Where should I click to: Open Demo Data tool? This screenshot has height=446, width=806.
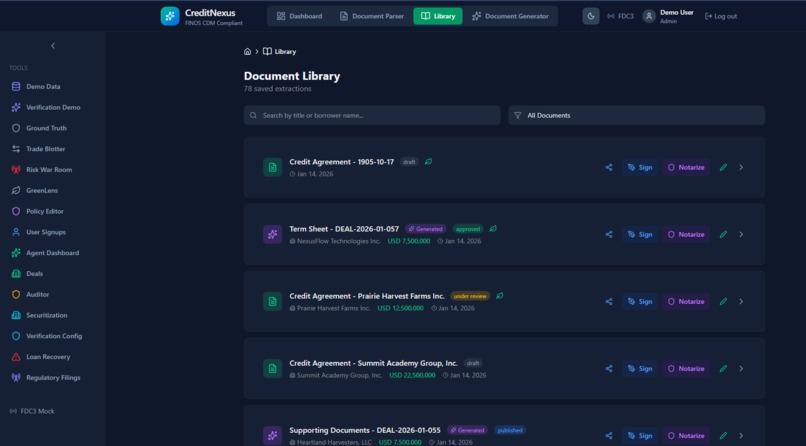click(43, 87)
